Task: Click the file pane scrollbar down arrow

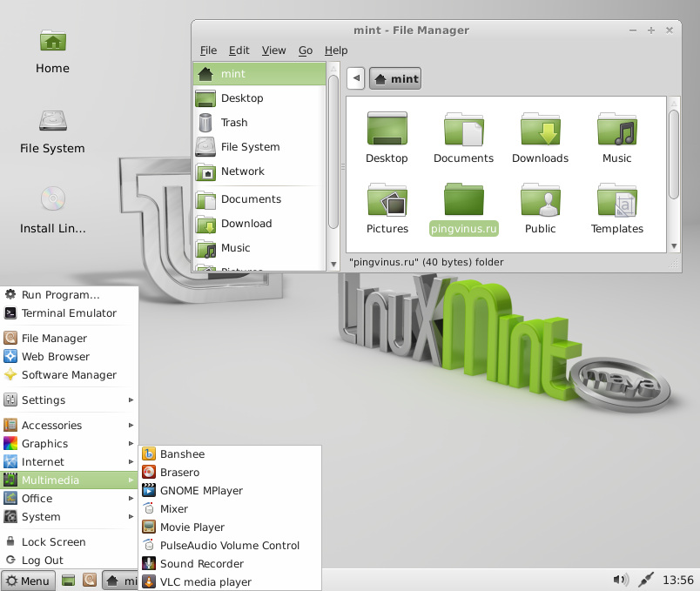Action: [674, 246]
